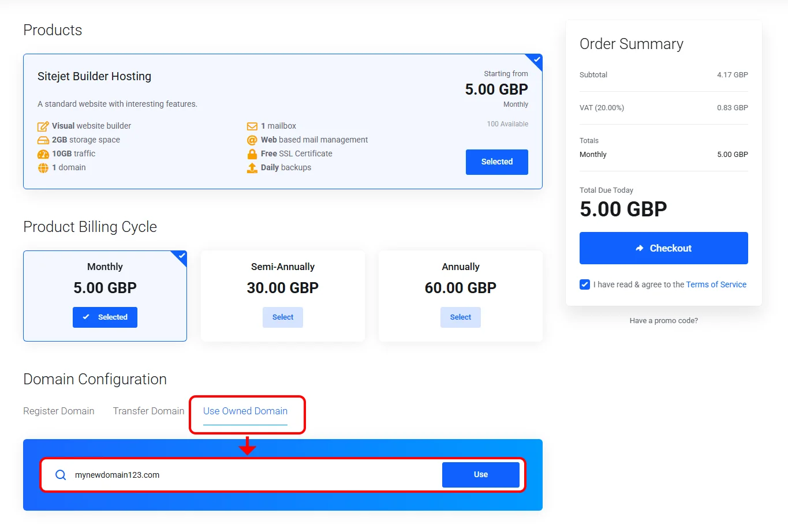Click the 2GB storage space drive icon

tap(43, 140)
